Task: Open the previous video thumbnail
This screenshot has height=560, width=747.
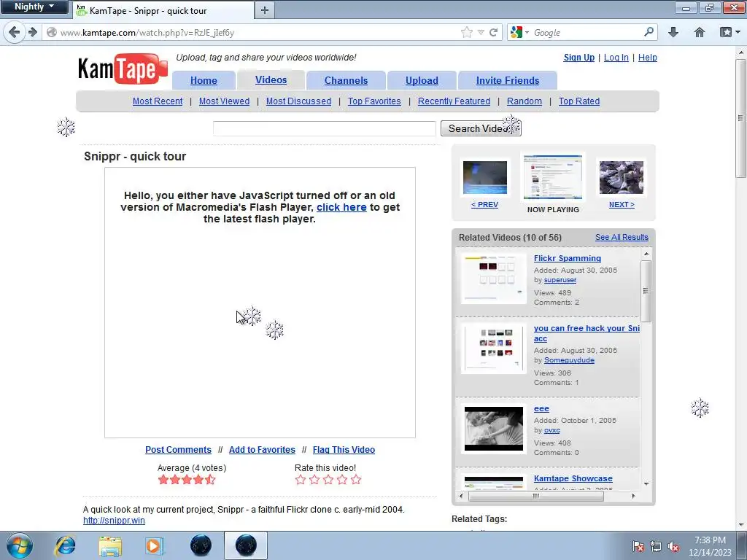Action: click(484, 178)
